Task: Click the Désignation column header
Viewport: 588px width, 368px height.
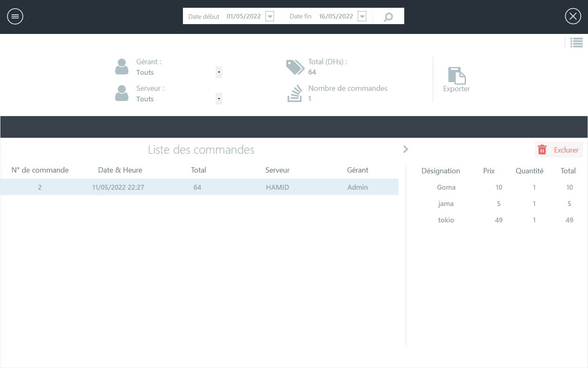Action: coord(441,171)
